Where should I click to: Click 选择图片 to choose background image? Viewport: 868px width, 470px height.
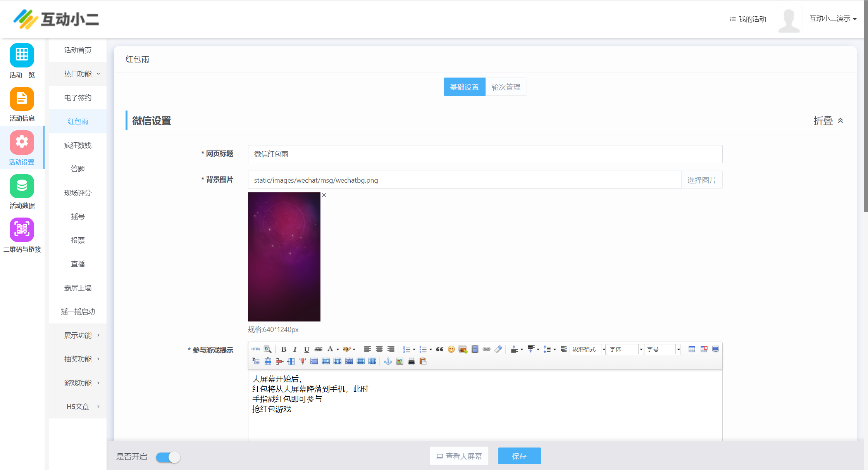702,180
